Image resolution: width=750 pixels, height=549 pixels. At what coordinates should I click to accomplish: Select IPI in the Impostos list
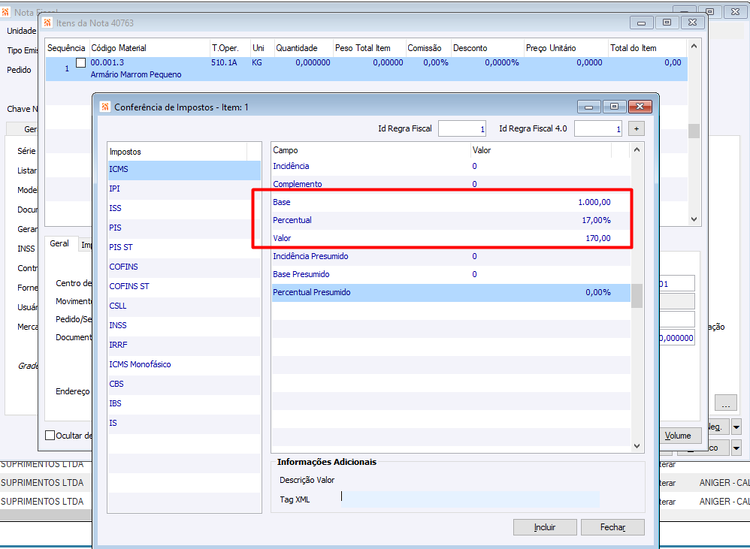(x=184, y=189)
